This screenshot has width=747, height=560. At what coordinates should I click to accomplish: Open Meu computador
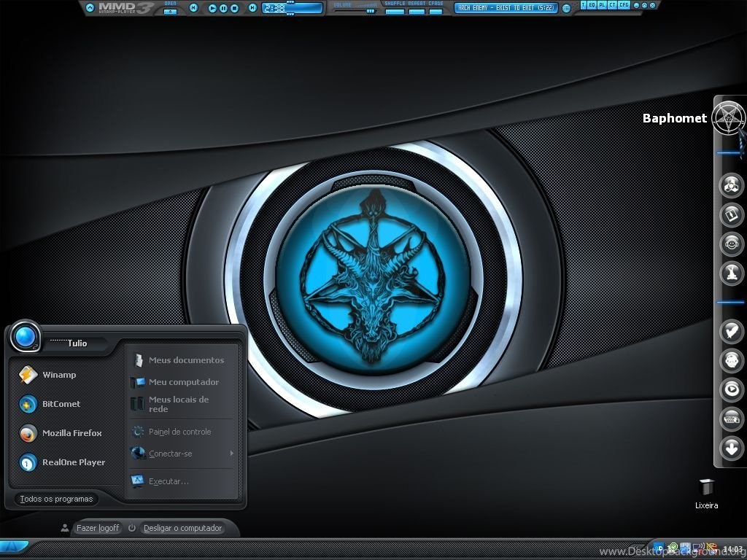[175, 382]
